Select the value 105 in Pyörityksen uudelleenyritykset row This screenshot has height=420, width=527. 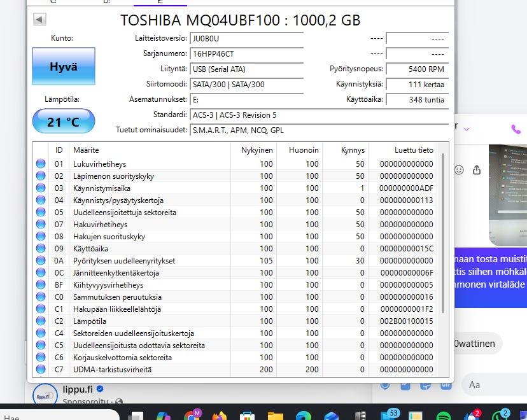point(266,261)
